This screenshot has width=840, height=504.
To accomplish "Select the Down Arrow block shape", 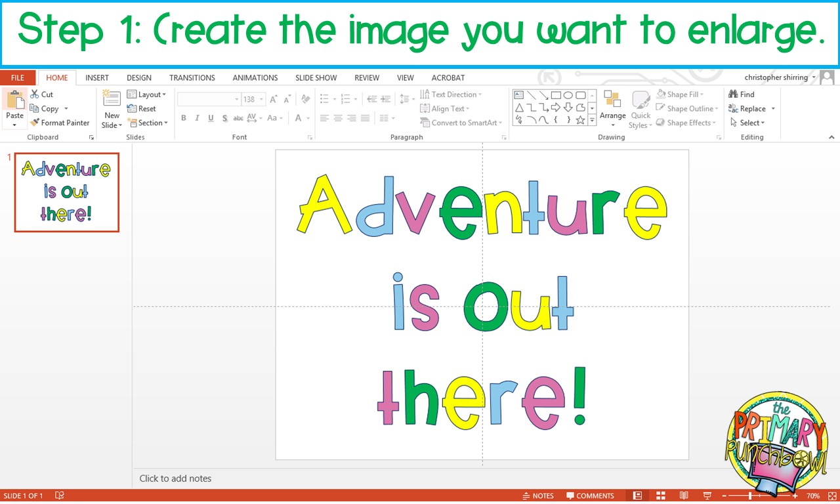I will (x=568, y=108).
